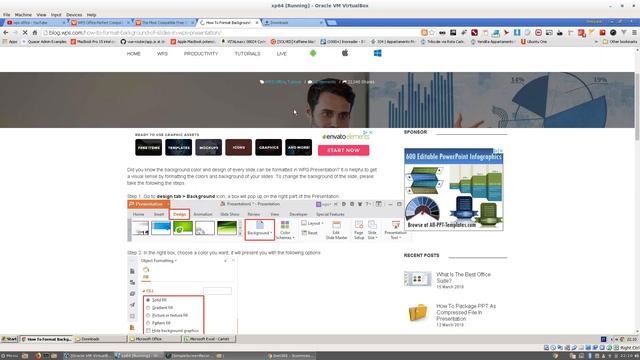Open What Is The Best Office Suite post
The width and height of the screenshot is (640, 360).
[x=463, y=278]
